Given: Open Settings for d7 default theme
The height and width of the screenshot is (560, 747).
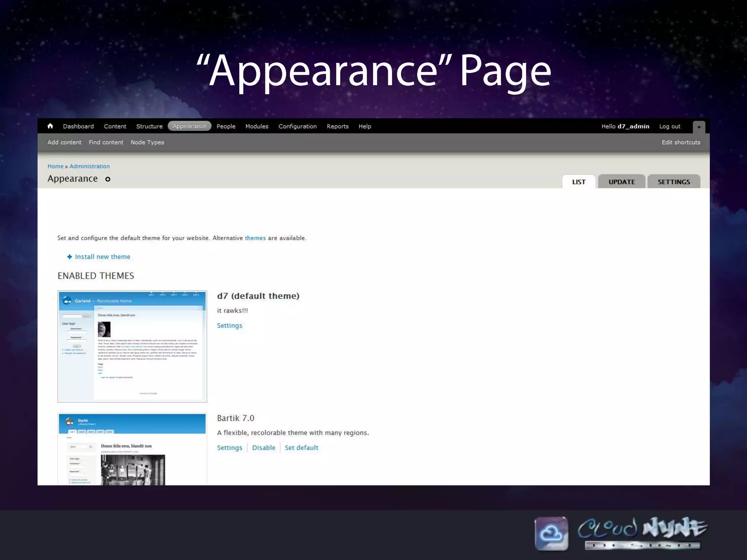Looking at the screenshot, I should point(229,325).
